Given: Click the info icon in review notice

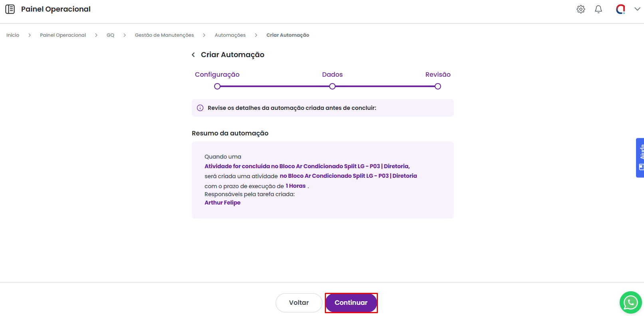Looking at the screenshot, I should 200,108.
